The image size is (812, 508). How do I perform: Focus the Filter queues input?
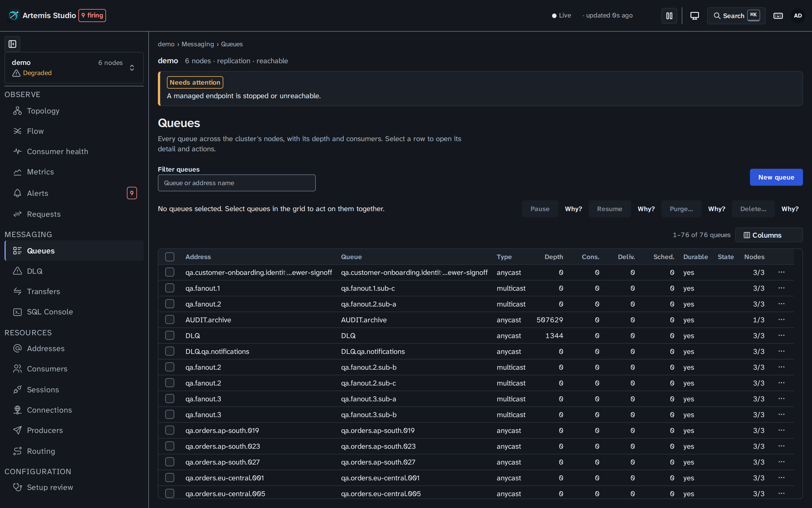[237, 183]
